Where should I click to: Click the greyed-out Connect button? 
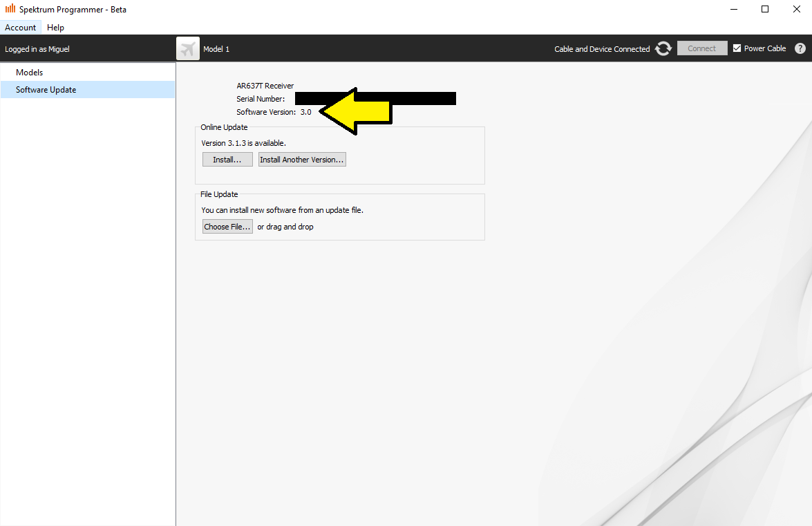click(702, 48)
